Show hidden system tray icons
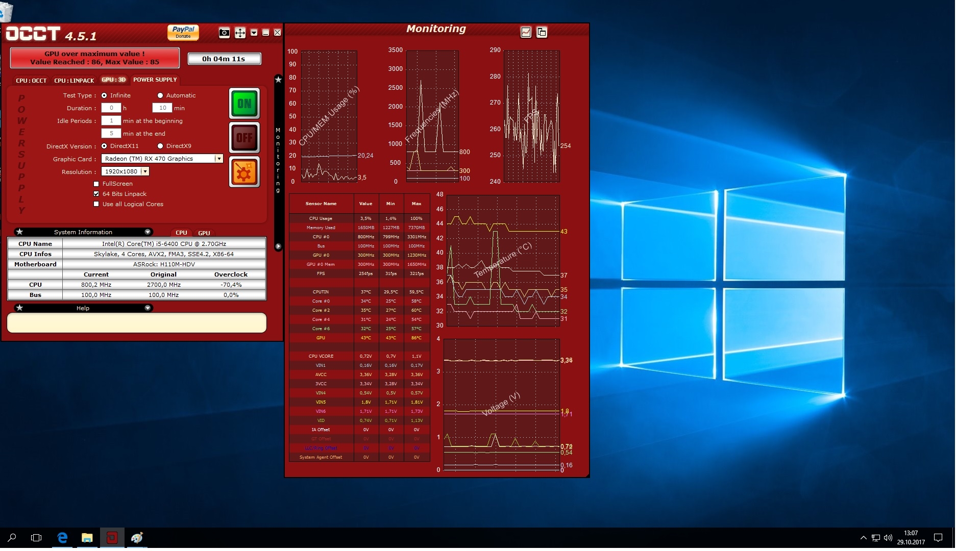 pyautogui.click(x=863, y=538)
